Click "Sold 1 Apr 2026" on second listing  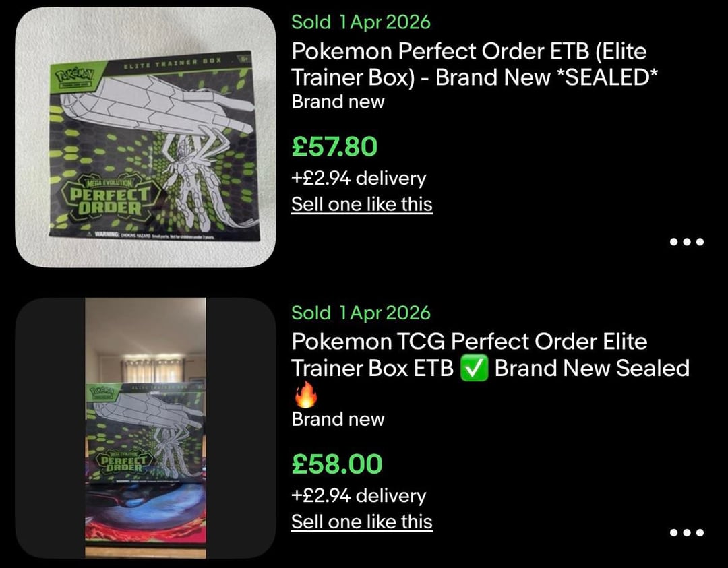pyautogui.click(x=361, y=313)
